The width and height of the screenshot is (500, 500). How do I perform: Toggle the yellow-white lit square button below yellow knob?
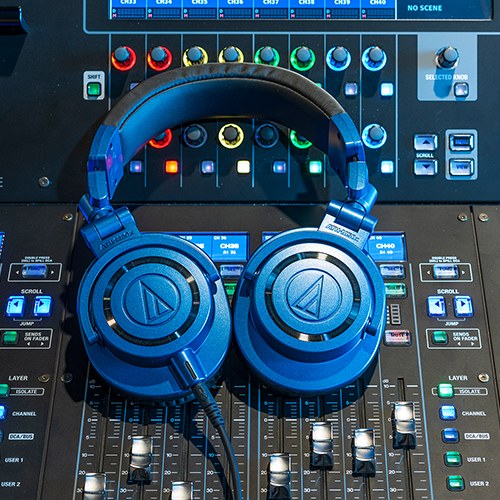pyautogui.click(x=243, y=167)
